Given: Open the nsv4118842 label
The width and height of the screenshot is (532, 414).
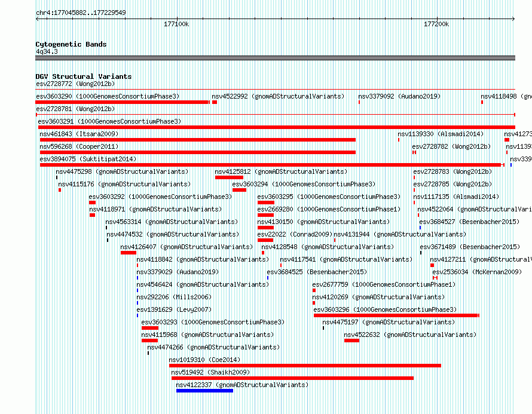Looking at the screenshot, I should click(203, 259).
